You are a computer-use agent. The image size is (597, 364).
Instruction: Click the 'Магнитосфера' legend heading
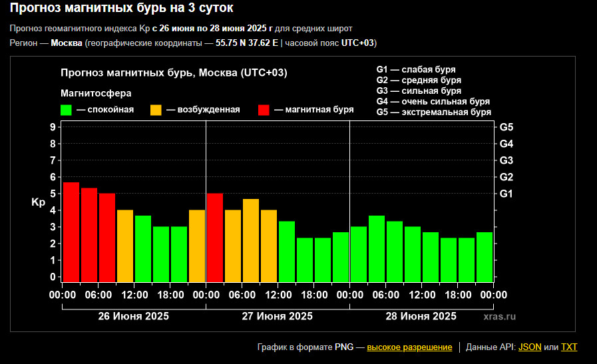96,93
